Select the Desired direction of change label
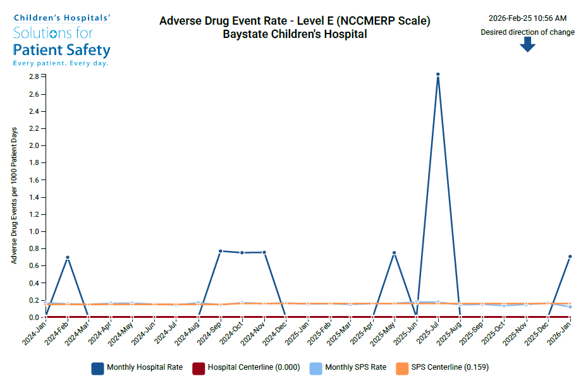This screenshot has height=383, width=588. pyautogui.click(x=528, y=32)
